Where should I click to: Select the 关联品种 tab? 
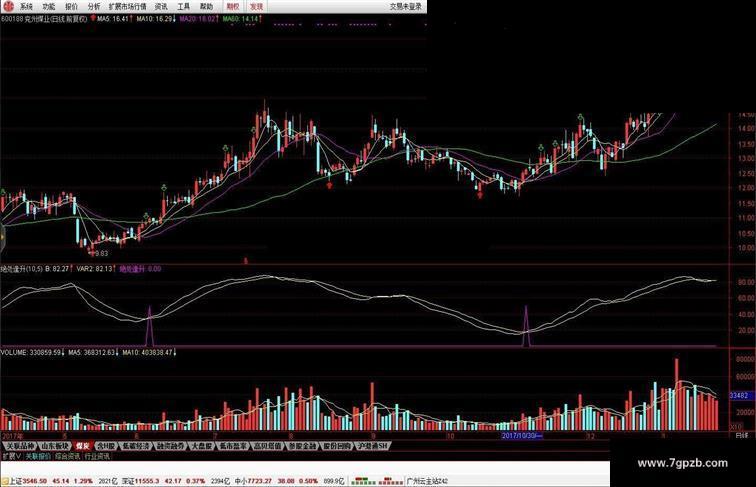pyautogui.click(x=19, y=446)
